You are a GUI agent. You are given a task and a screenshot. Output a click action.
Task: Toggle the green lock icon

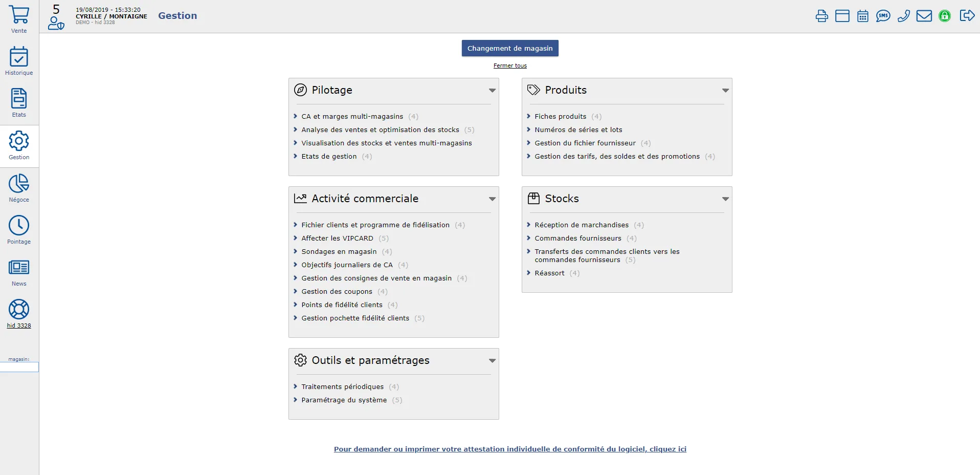945,16
